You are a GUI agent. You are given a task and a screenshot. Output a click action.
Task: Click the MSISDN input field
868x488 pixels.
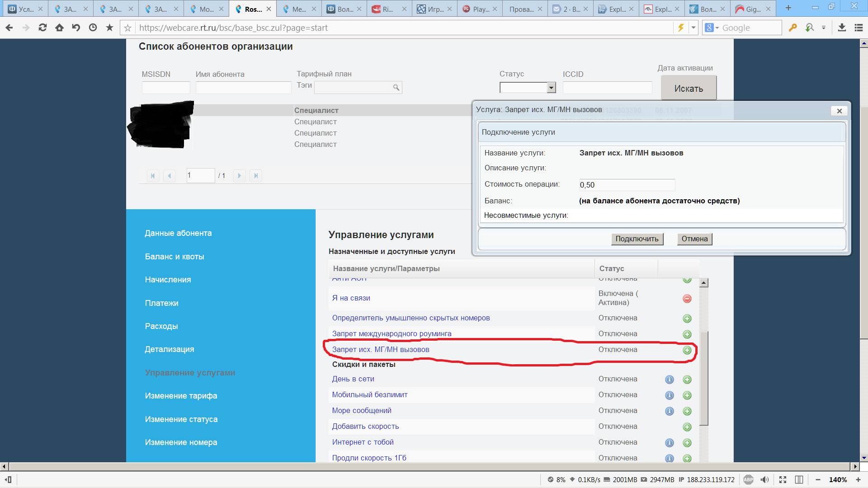point(166,88)
